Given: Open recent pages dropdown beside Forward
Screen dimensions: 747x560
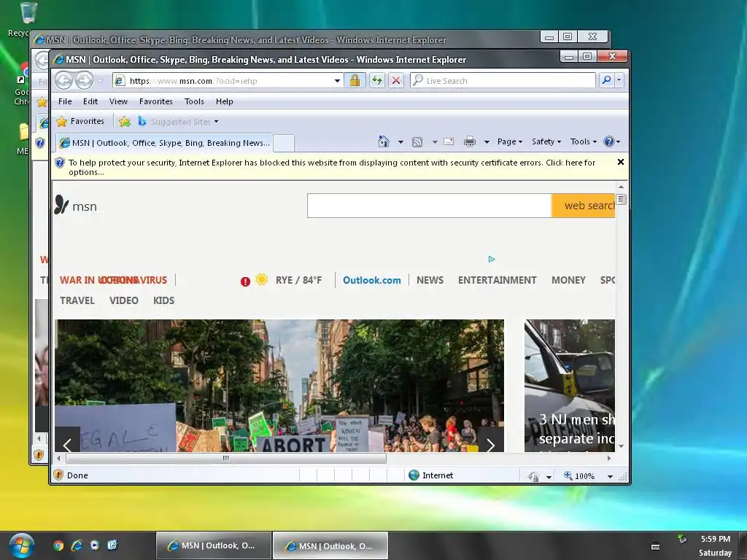Looking at the screenshot, I should tap(101, 80).
